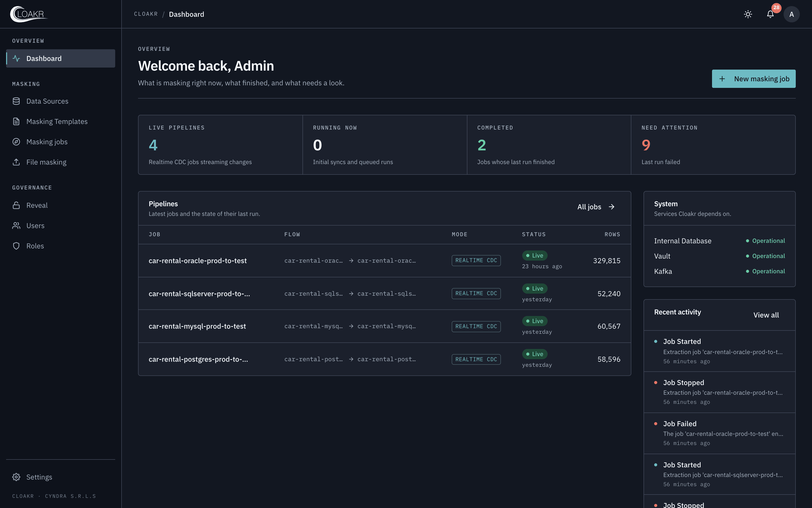Click the plus icon on New masking job

[722, 79]
